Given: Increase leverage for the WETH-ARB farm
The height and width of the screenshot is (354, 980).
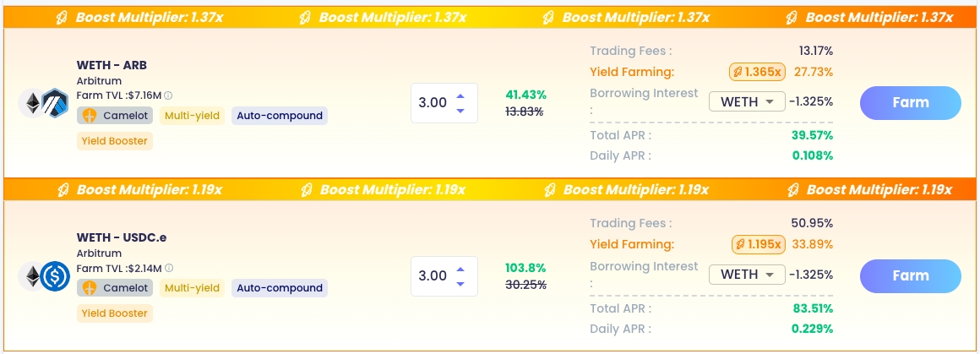Looking at the screenshot, I should pyautogui.click(x=460, y=95).
